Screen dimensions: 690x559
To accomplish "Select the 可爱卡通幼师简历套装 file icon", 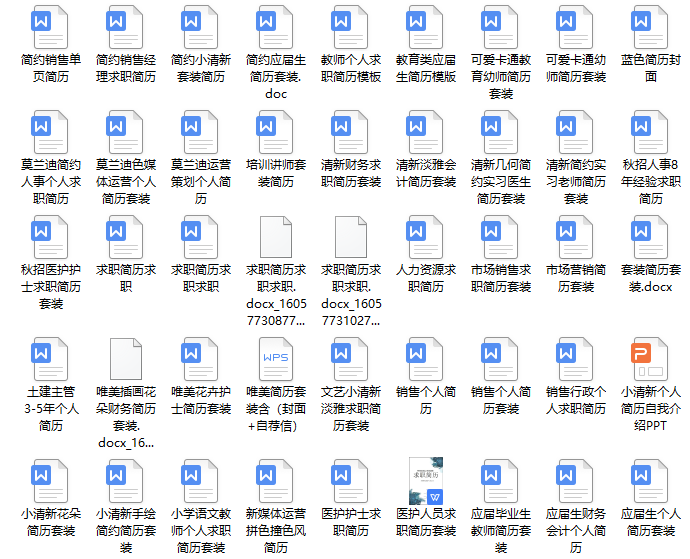I will pyautogui.click(x=575, y=26).
